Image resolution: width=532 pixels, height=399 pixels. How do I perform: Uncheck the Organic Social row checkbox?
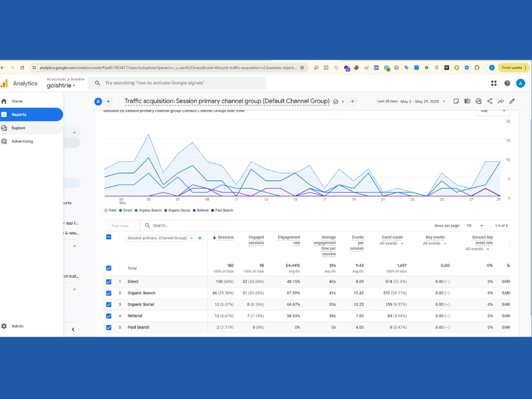pos(109,305)
